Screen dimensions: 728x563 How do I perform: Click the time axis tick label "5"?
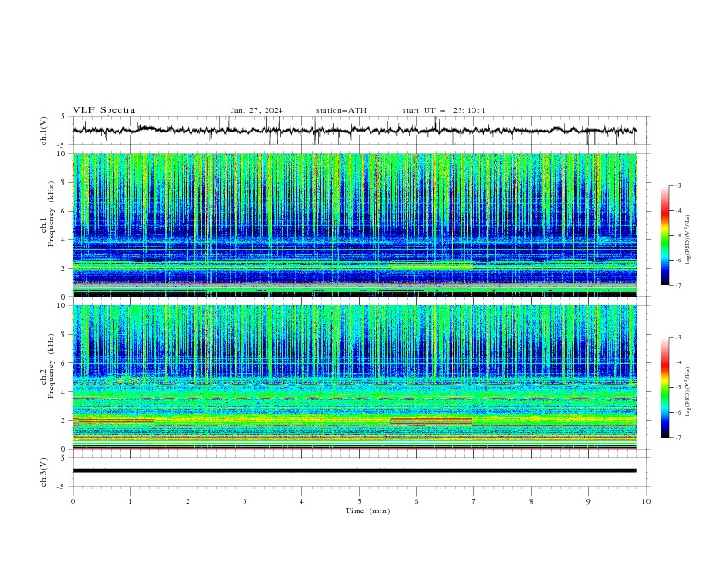point(359,501)
